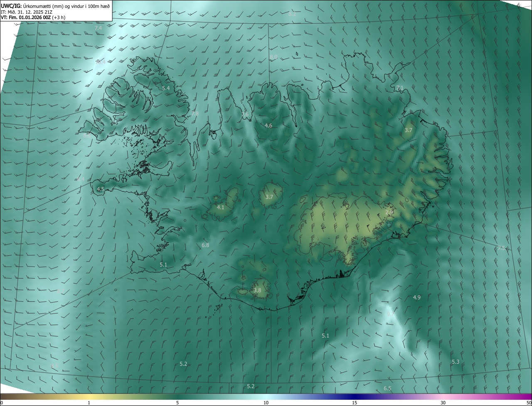Click the 8.4 value west of Snæfellsnes
Viewport: 532px width, 406px height.
click(81, 179)
